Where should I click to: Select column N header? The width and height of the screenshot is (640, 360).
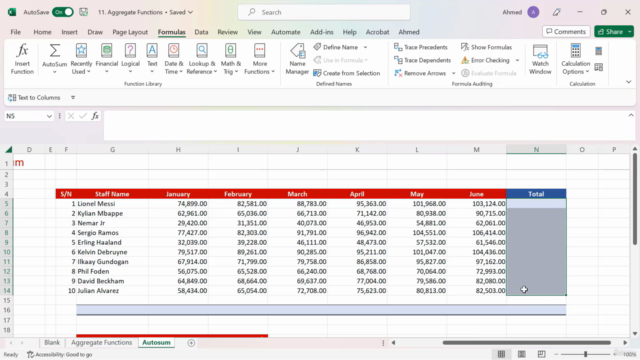pyautogui.click(x=536, y=149)
